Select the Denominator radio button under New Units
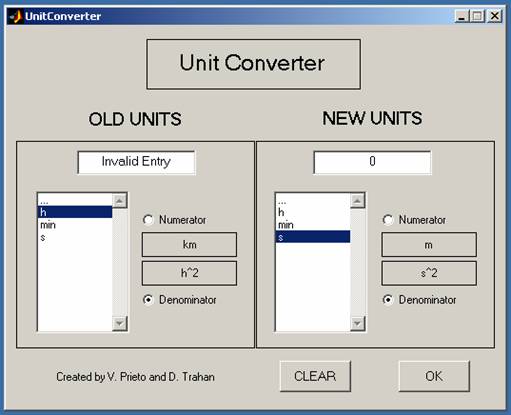 click(387, 300)
